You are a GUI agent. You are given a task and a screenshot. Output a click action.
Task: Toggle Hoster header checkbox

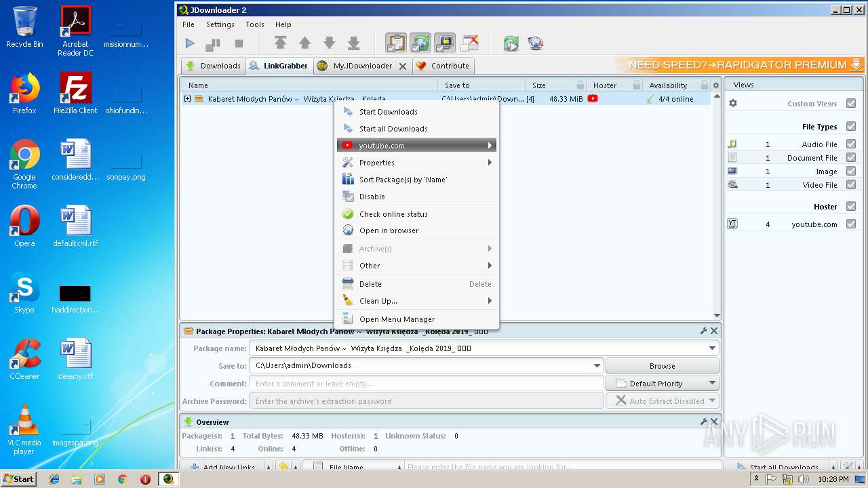point(851,207)
